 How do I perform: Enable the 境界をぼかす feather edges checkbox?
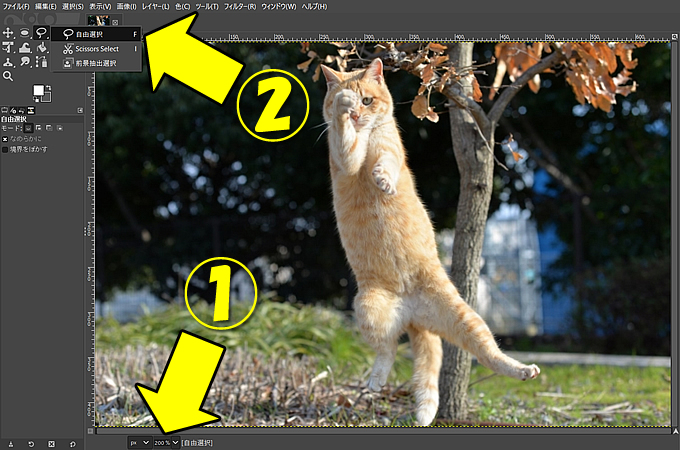pos(5,150)
